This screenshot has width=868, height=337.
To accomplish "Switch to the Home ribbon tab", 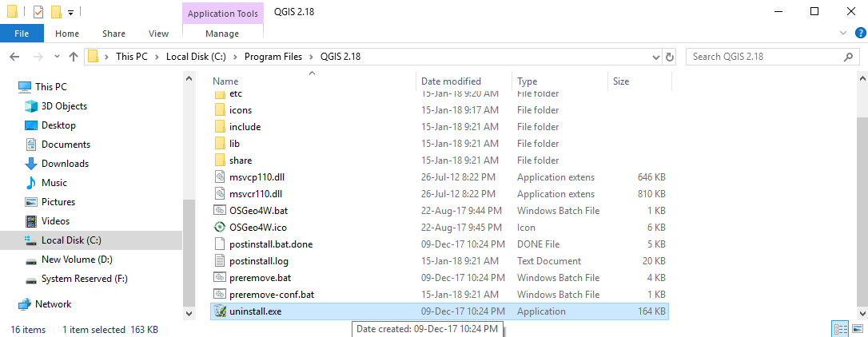I will (67, 34).
